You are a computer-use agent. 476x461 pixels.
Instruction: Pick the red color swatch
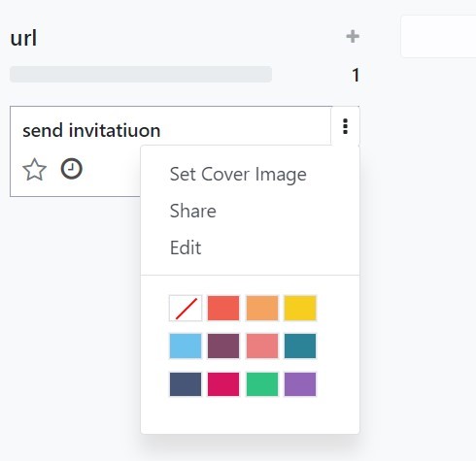pyautogui.click(x=223, y=308)
